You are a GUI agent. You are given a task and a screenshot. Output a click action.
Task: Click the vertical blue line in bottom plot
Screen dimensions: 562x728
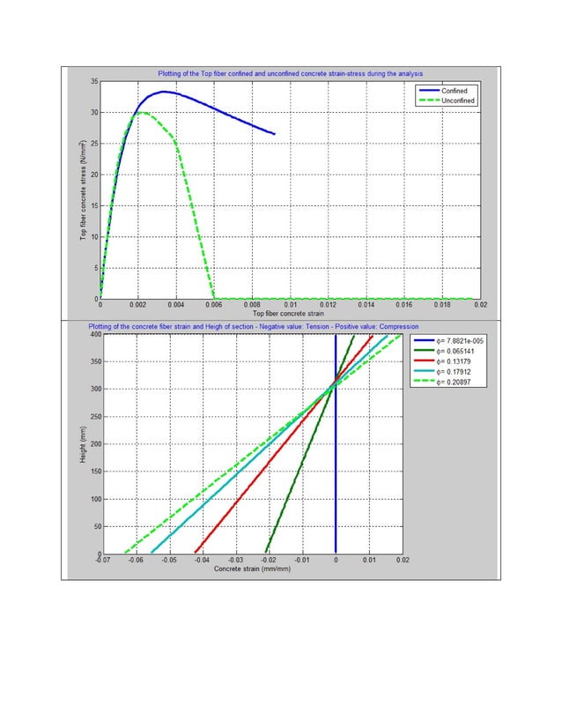point(336,444)
